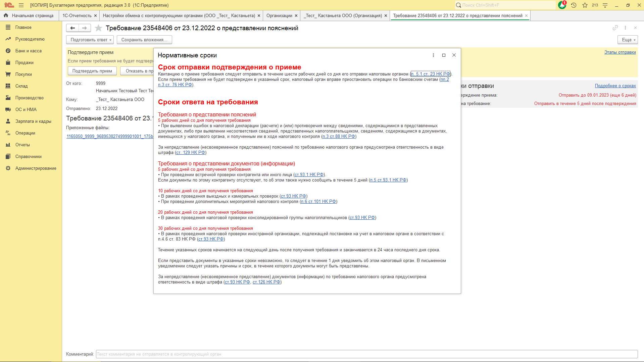
Task: Click the 1C logo icon
Action: point(9,5)
